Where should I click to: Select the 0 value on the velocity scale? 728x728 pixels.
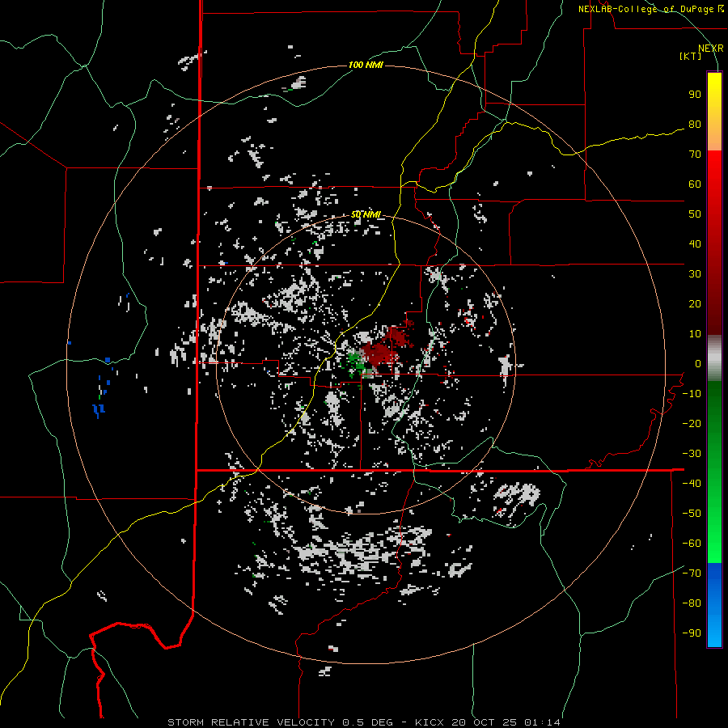tap(698, 364)
